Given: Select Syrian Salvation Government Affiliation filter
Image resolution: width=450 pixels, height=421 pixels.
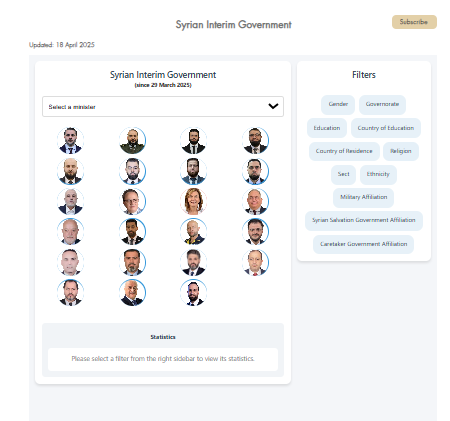Looking at the screenshot, I should point(364,220).
